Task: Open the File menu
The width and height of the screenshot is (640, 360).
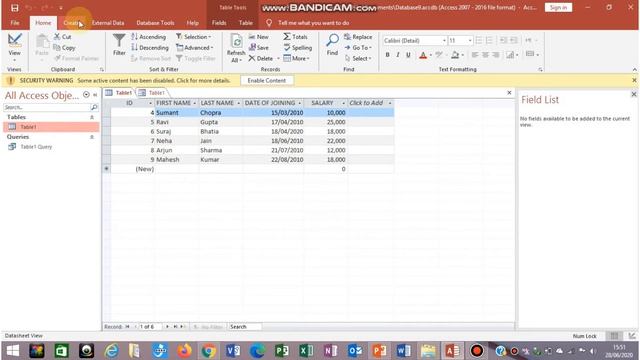Action: [x=15, y=23]
